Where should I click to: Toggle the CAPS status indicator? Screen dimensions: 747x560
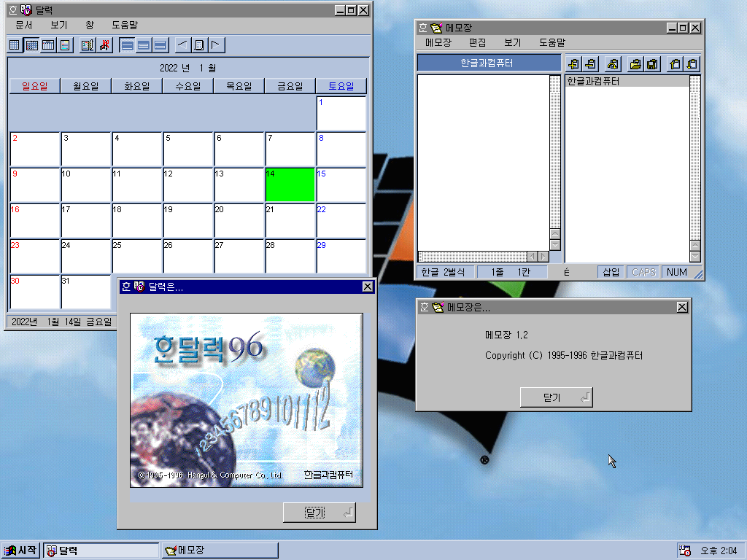[x=643, y=272]
